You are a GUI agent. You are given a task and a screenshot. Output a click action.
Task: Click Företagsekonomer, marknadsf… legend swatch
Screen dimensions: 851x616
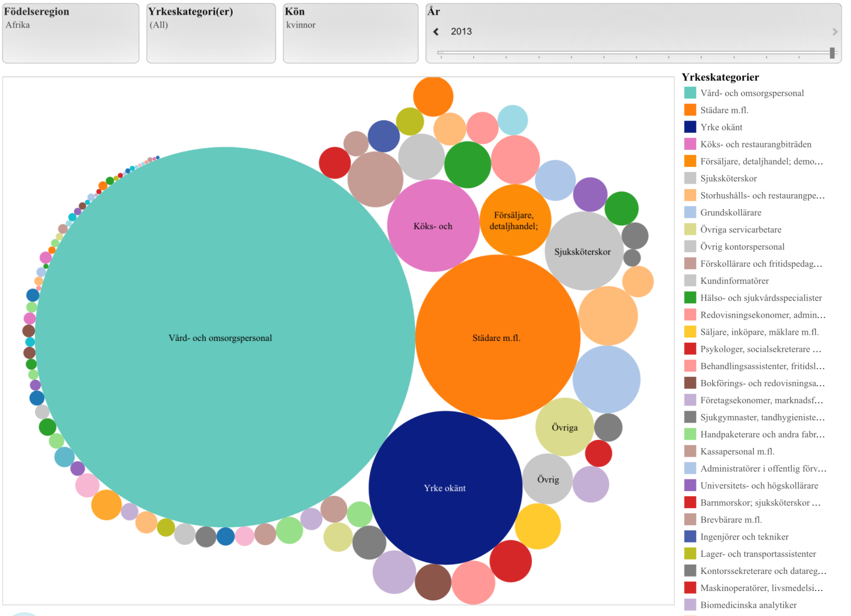coord(690,400)
